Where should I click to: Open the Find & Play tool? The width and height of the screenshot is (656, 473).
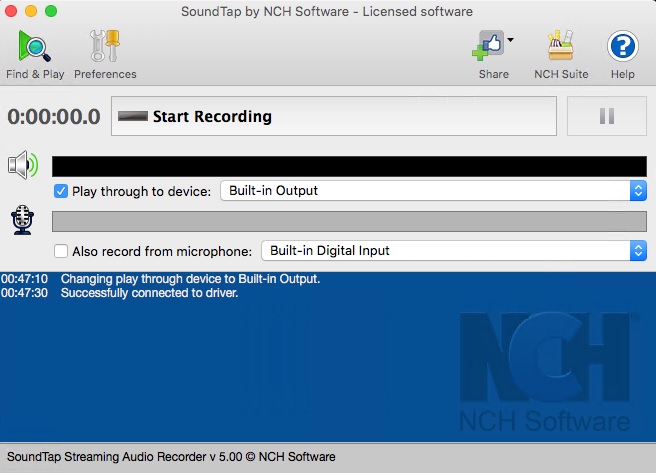point(35,54)
